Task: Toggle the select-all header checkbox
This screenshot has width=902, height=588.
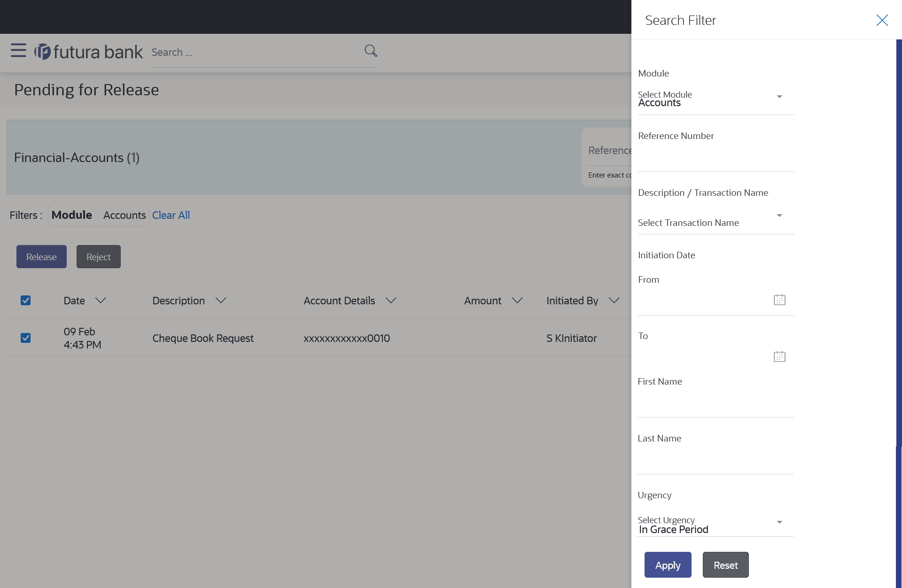Action: (x=26, y=301)
